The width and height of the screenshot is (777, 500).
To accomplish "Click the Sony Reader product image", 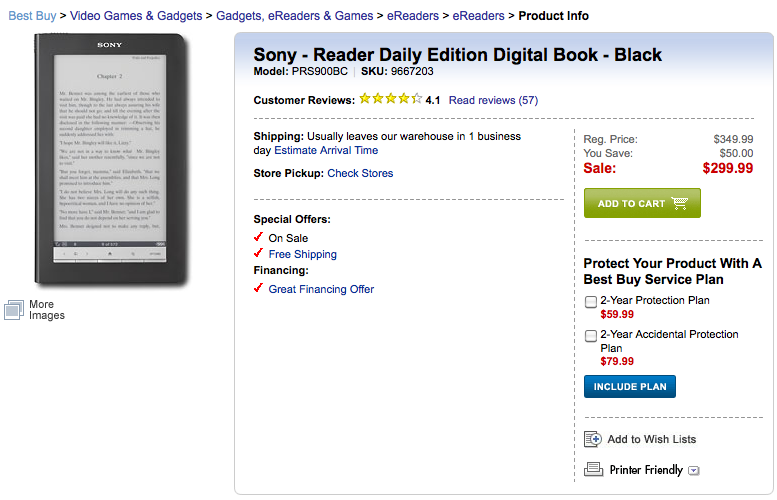I will coord(111,158).
